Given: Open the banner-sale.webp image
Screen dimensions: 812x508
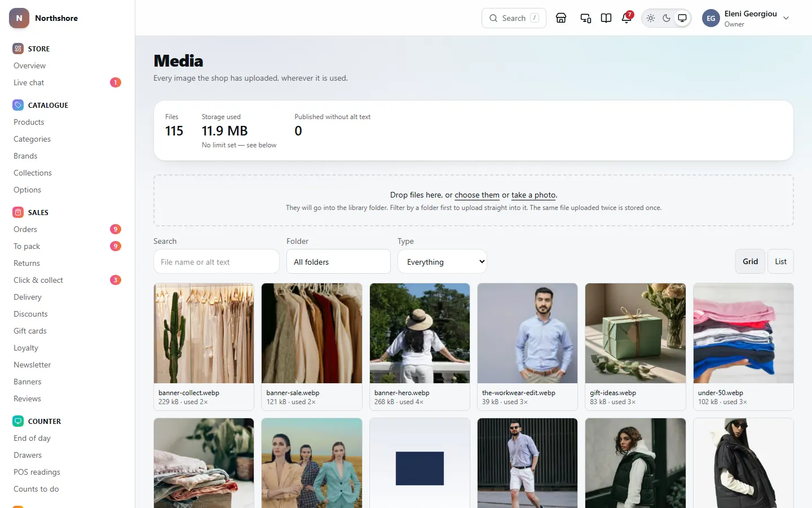Looking at the screenshot, I should point(312,334).
